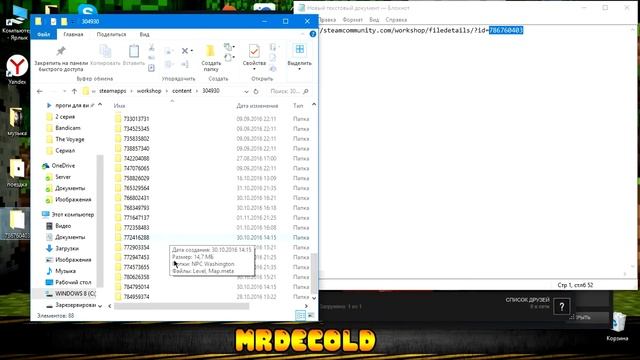Screen dimensions: 640x360
Task: Switch to the Поделиться ribbon tab
Action: click(111, 34)
